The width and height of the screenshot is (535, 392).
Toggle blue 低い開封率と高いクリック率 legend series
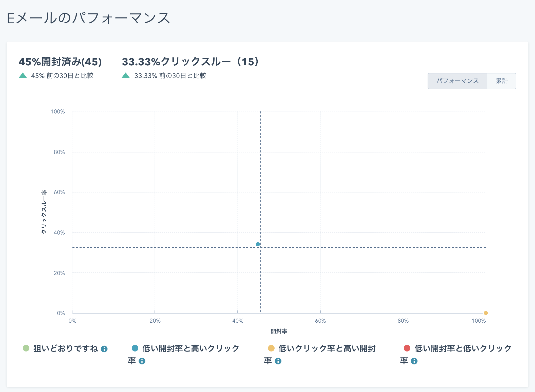(x=190, y=348)
